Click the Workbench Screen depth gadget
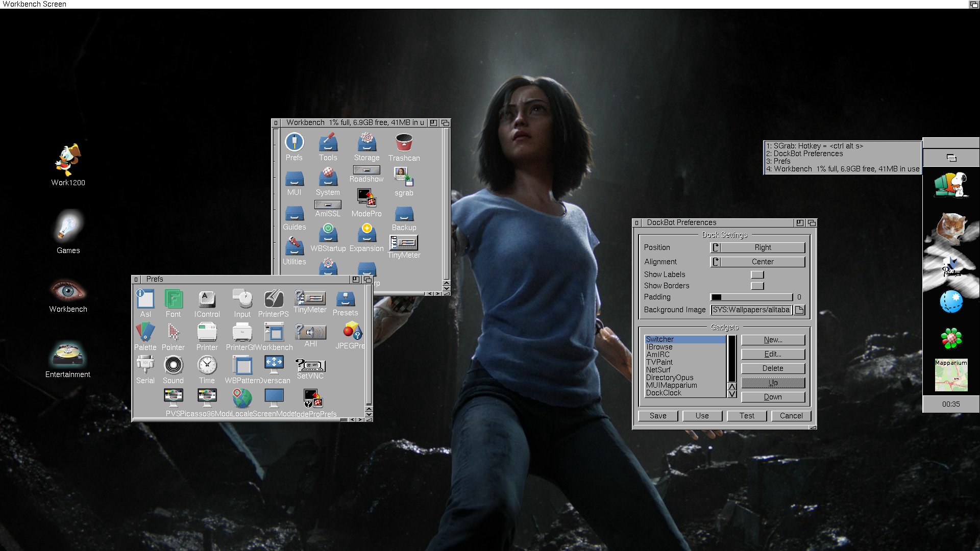This screenshot has width=980, height=551. point(974,4)
